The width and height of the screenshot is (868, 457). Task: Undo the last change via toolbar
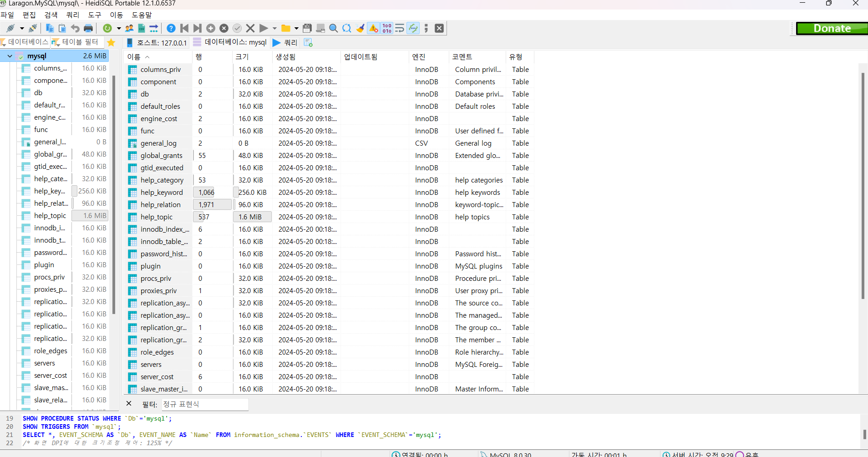(75, 28)
